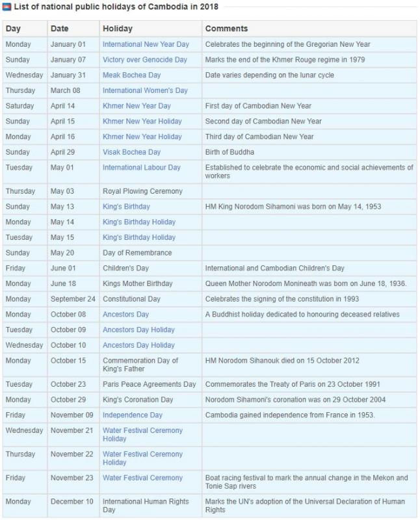420x520 pixels.
Task: Open the International Women's Day link
Action: point(145,90)
